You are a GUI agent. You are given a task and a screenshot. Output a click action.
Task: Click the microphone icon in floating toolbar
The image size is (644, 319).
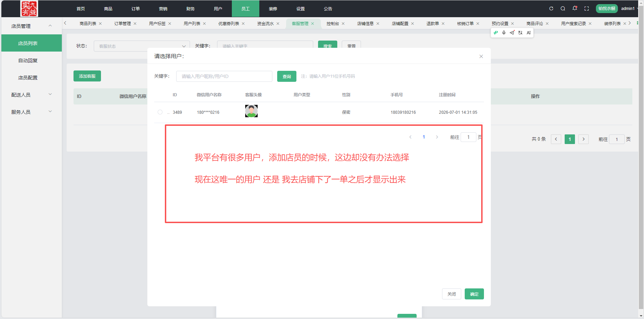504,33
